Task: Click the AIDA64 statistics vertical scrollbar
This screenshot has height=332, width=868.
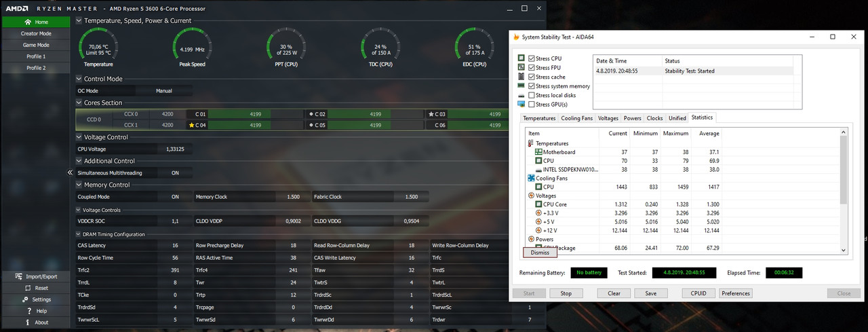Action: (x=844, y=192)
